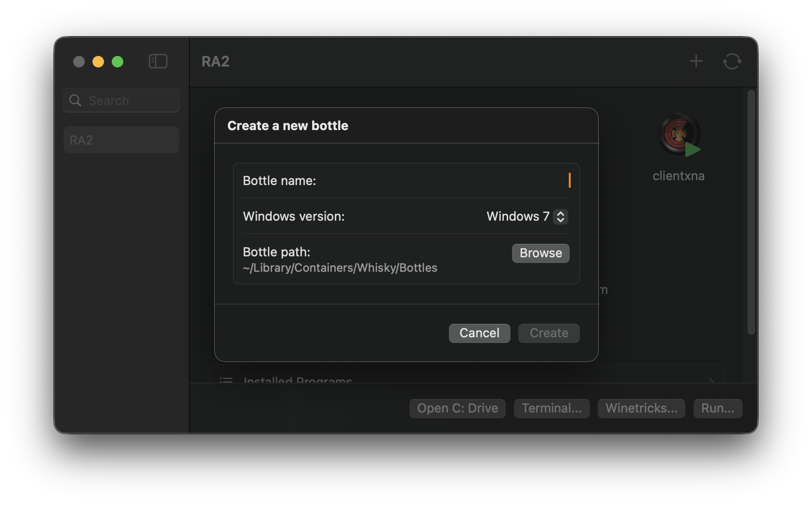The width and height of the screenshot is (812, 505).
Task: Click the Windows version stepper arrows
Action: coord(560,217)
